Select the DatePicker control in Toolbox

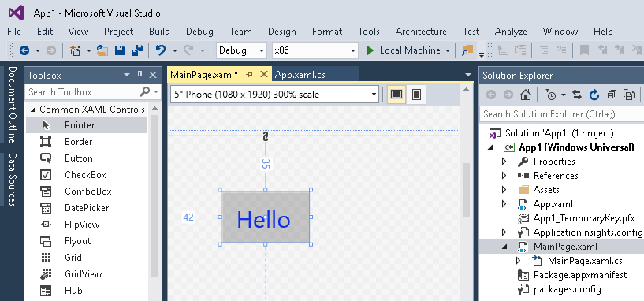(x=86, y=208)
